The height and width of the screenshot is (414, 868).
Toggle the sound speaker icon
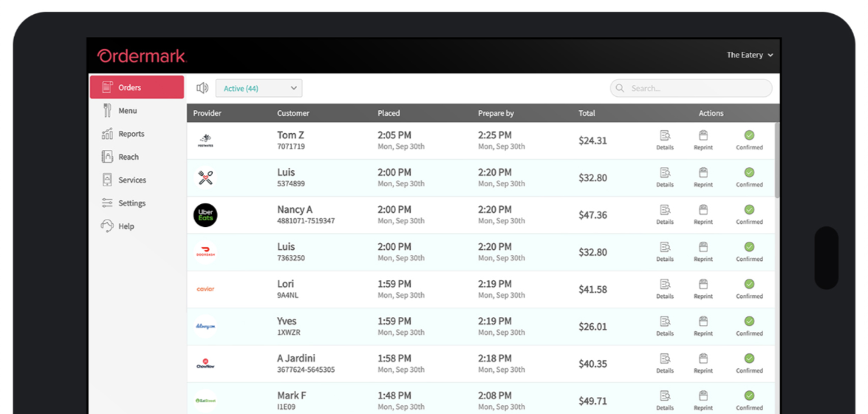[202, 88]
